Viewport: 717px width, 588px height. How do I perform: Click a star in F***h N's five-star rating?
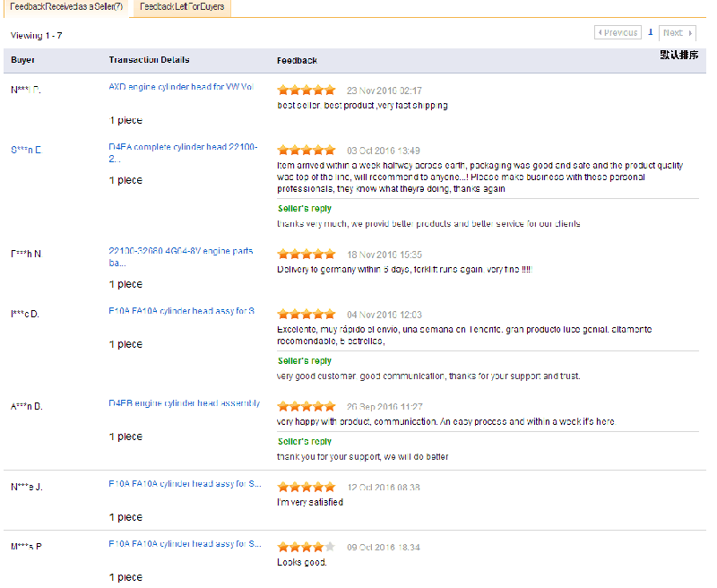point(306,254)
